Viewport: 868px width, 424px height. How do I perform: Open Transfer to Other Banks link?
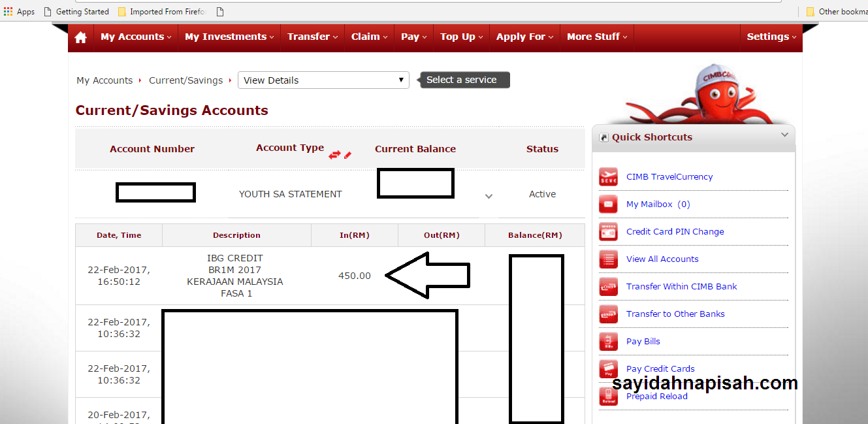tap(675, 314)
